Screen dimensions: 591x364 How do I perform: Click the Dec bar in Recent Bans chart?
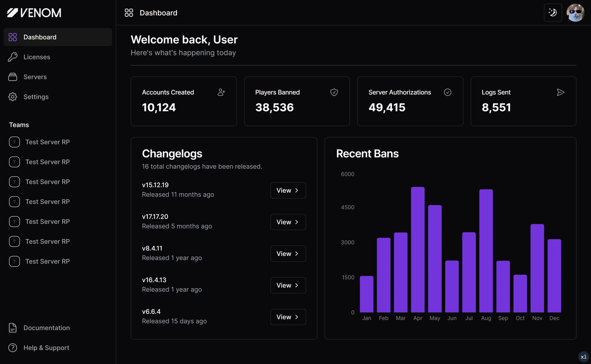coord(554,276)
